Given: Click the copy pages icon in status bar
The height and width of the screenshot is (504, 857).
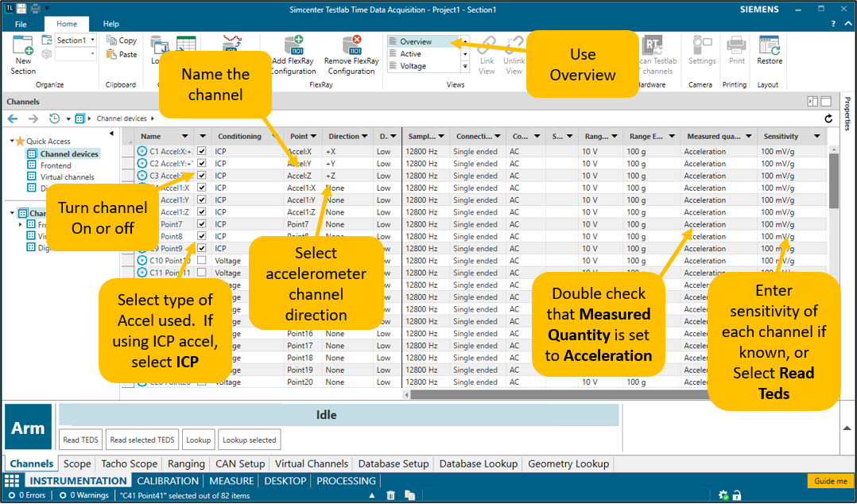Looking at the screenshot, I should 410,495.
